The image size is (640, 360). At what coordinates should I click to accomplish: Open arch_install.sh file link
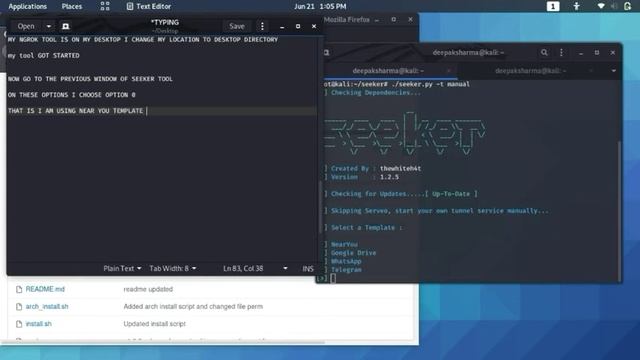point(47,307)
